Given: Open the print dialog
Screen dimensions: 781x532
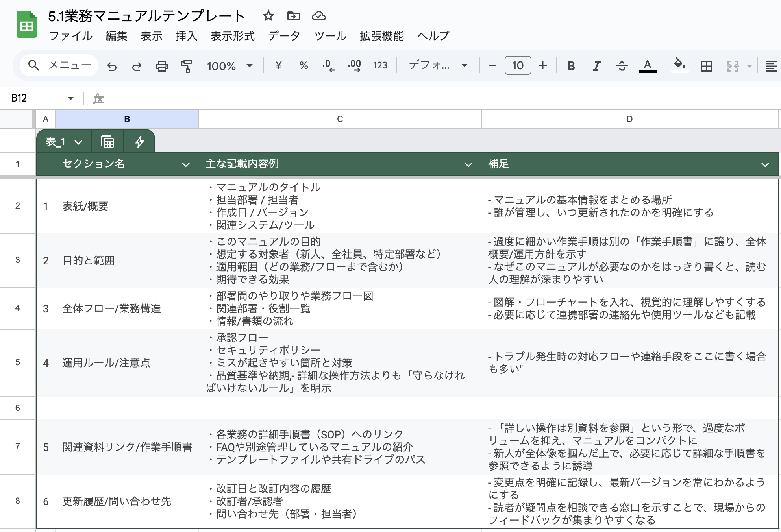Looking at the screenshot, I should click(163, 66).
